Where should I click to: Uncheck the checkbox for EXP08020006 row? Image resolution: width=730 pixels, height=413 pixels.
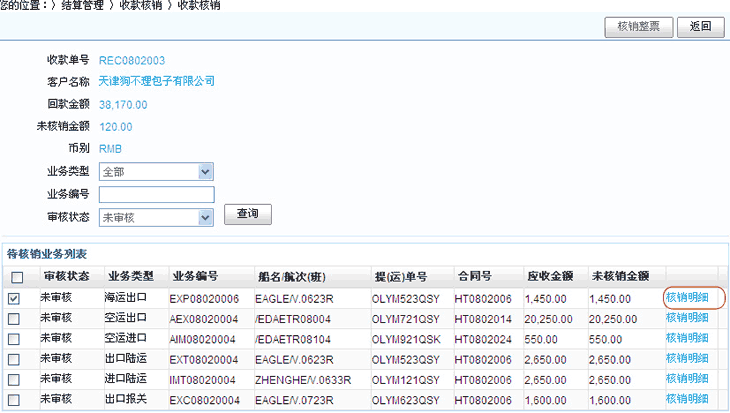(15, 298)
